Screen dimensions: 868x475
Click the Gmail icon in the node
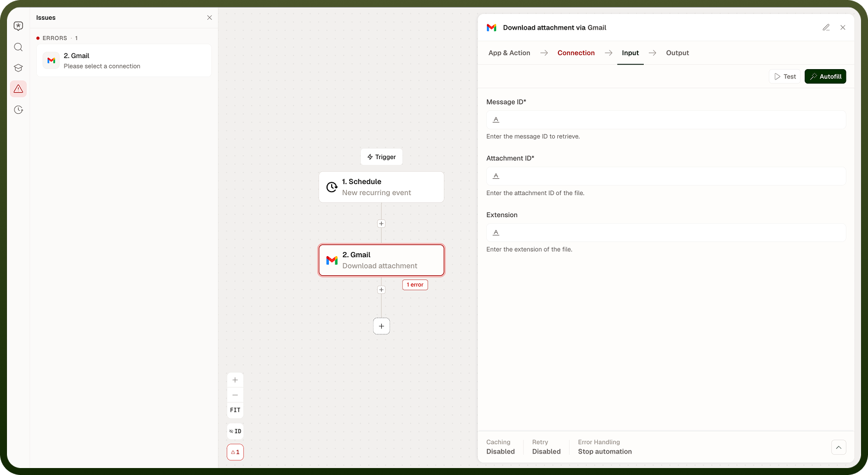pyautogui.click(x=332, y=260)
